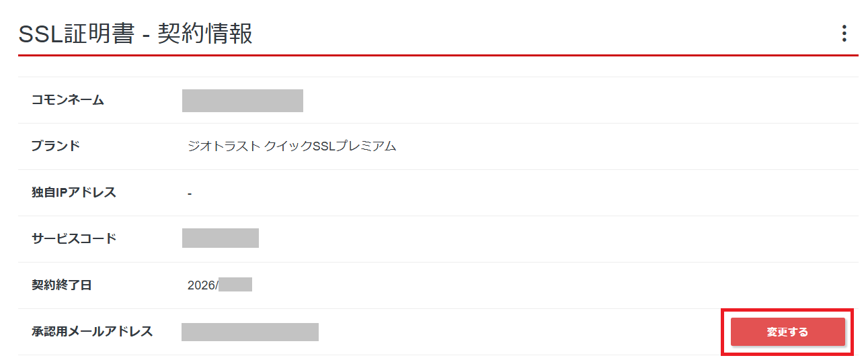Click the red 変更する button
The image size is (868, 364).
click(x=787, y=332)
